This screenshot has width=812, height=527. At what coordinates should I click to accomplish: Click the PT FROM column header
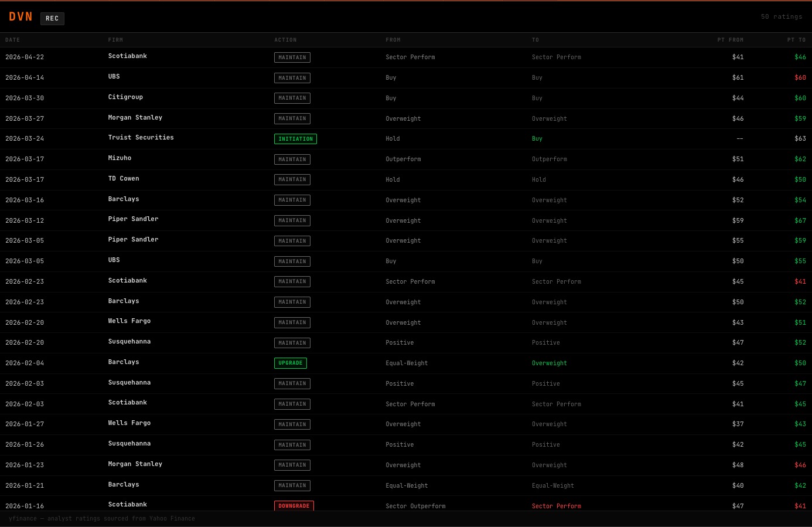tap(731, 40)
